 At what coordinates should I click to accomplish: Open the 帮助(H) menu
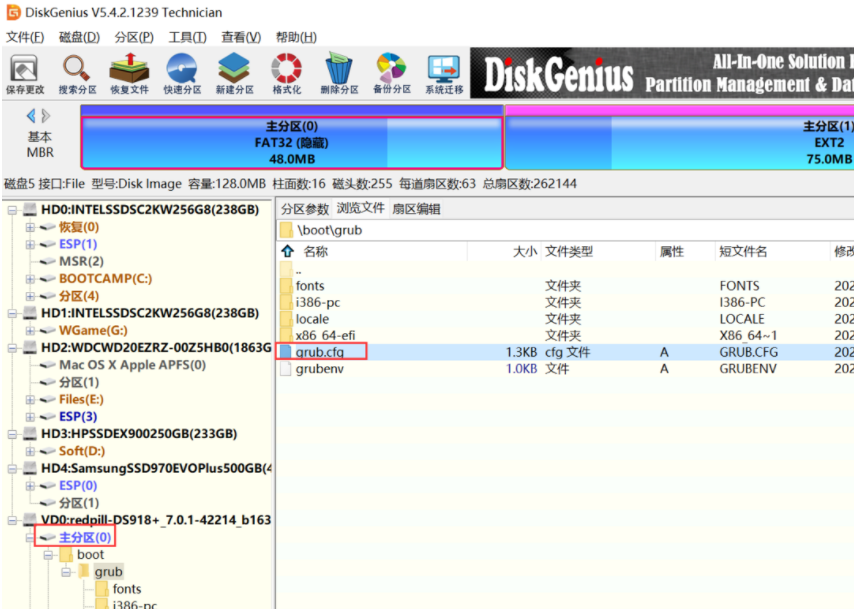point(296,37)
